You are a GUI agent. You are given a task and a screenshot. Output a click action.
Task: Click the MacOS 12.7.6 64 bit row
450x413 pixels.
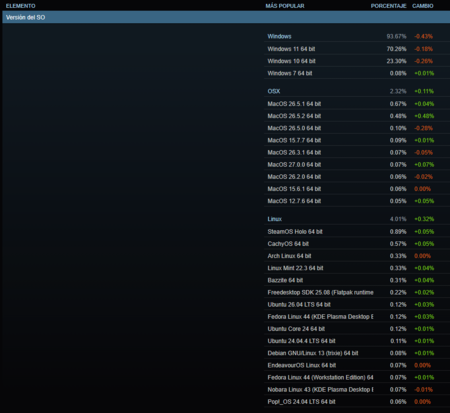357,201
